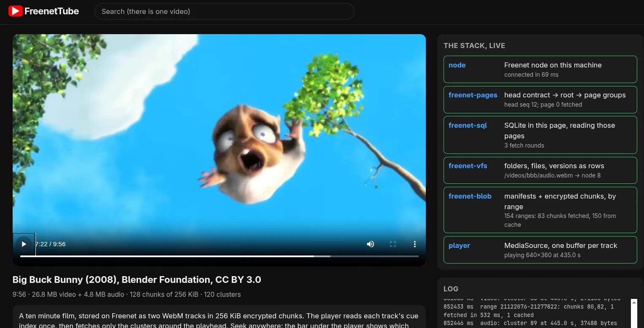Click the 7:22 / 9:56 time display

[50, 244]
